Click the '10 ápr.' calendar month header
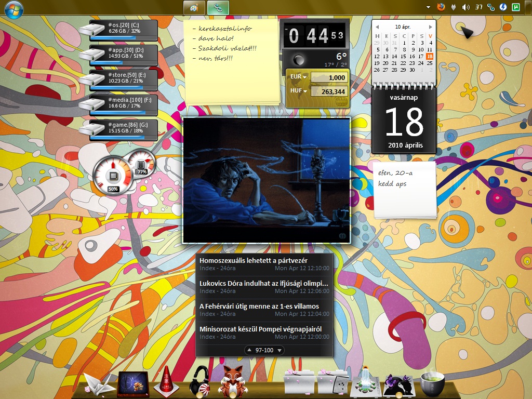532x399 pixels. click(x=403, y=27)
